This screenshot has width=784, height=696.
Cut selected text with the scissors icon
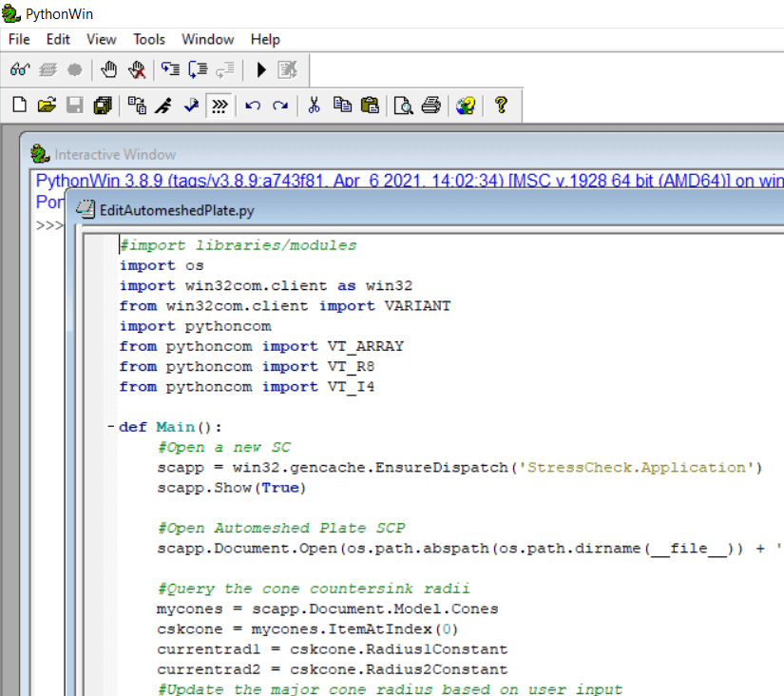click(x=314, y=105)
